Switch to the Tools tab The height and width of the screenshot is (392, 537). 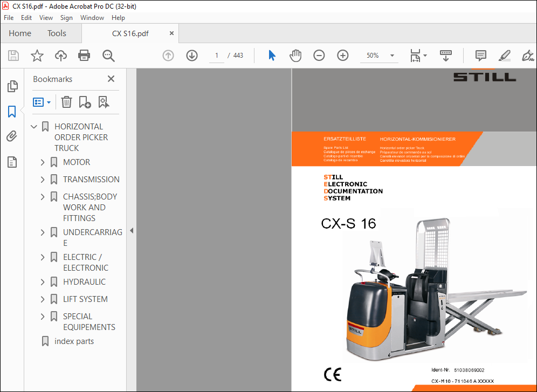click(57, 33)
